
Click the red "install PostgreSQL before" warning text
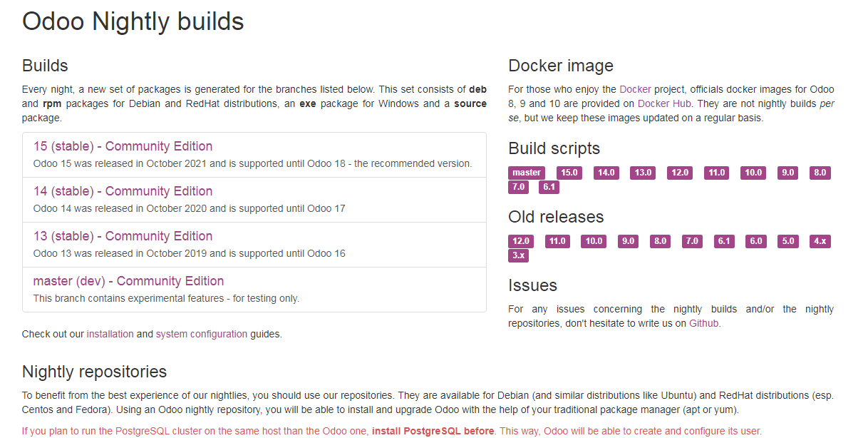pos(433,431)
